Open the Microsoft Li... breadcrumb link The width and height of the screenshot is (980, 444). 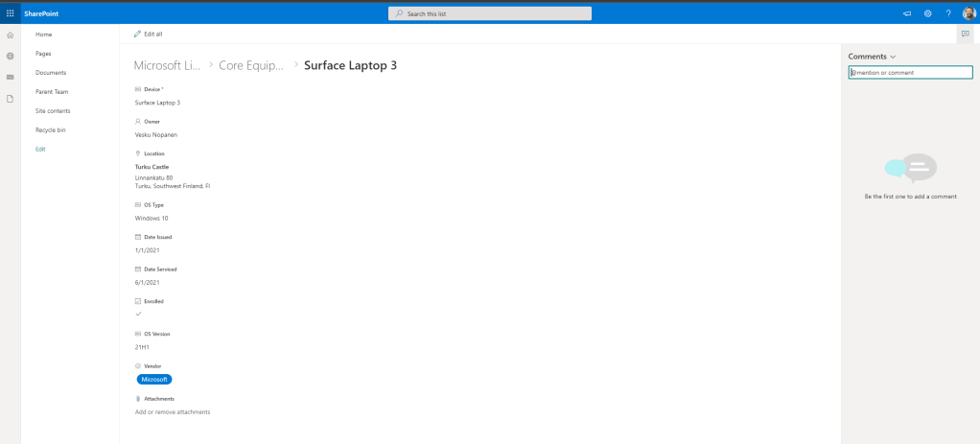pyautogui.click(x=167, y=65)
